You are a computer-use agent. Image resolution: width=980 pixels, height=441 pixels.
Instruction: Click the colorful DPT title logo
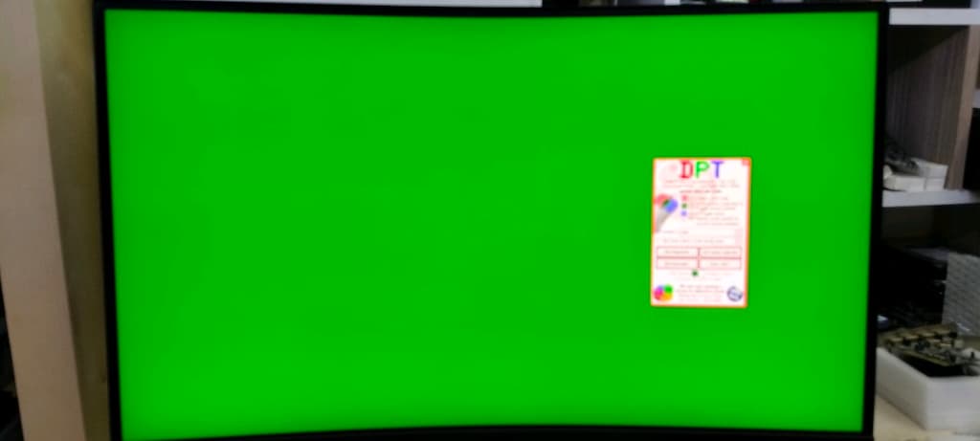702,169
